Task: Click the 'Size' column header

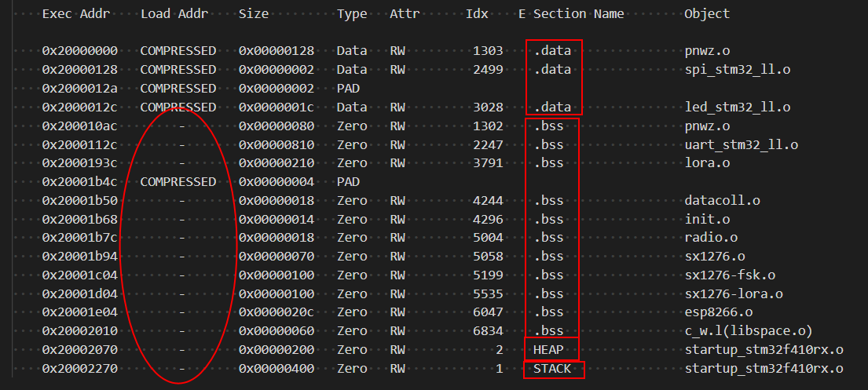Action: point(254,14)
